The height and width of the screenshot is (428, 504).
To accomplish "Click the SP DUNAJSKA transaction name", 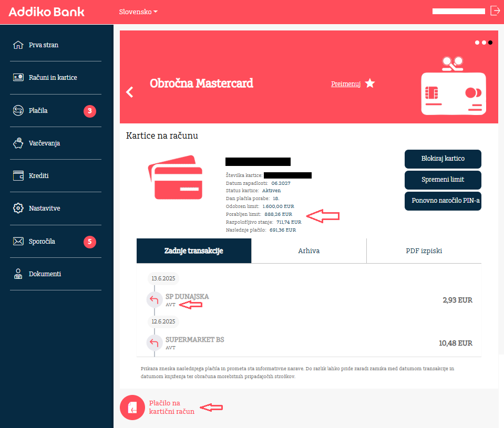I will click(x=187, y=296).
